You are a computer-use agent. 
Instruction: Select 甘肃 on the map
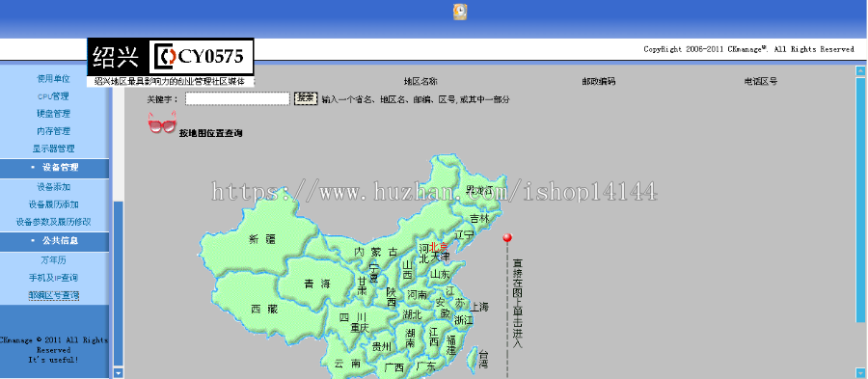pos(362,286)
